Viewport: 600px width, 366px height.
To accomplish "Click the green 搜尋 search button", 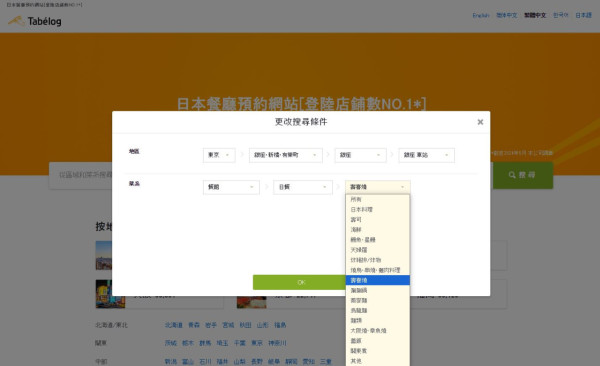I will point(522,175).
